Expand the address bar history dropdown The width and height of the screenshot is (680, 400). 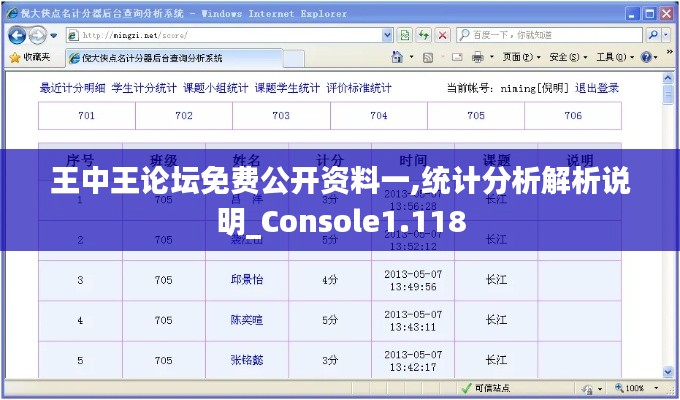click(x=388, y=35)
